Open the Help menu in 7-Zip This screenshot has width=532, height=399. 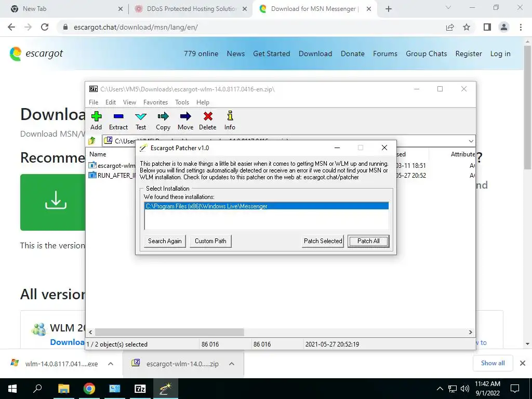[203, 102]
